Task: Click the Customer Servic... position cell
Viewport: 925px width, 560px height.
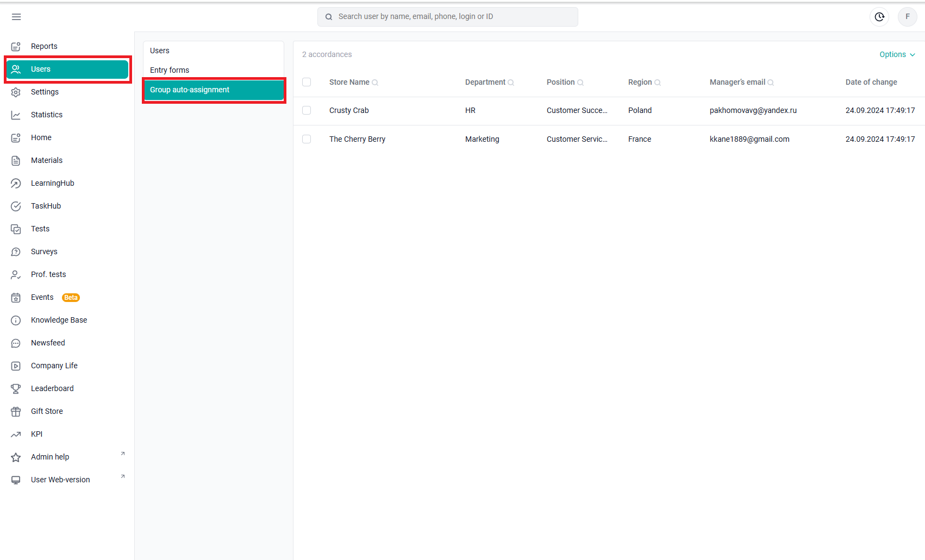Action: click(x=577, y=139)
